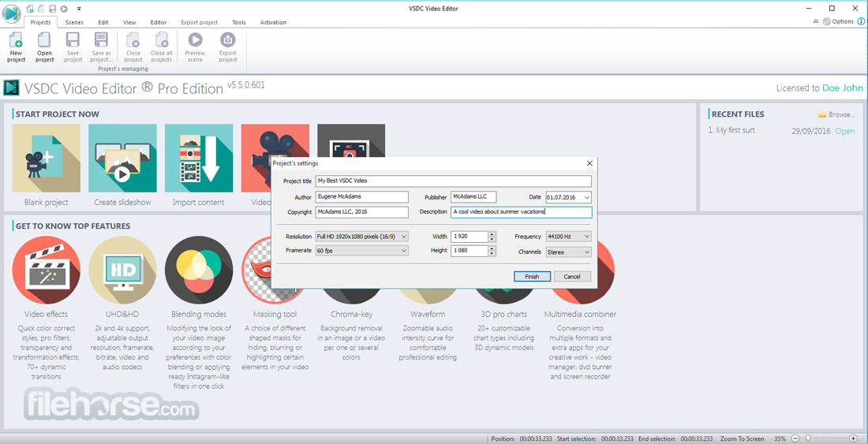Click the Browse folder icon in Recent Files
This screenshot has width=868, height=444.
822,114
